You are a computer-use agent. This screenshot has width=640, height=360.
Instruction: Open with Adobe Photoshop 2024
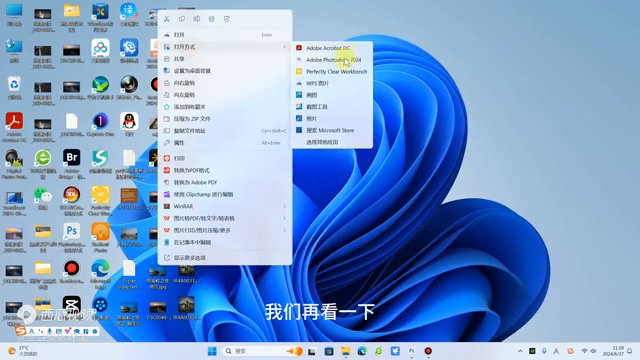coord(332,60)
